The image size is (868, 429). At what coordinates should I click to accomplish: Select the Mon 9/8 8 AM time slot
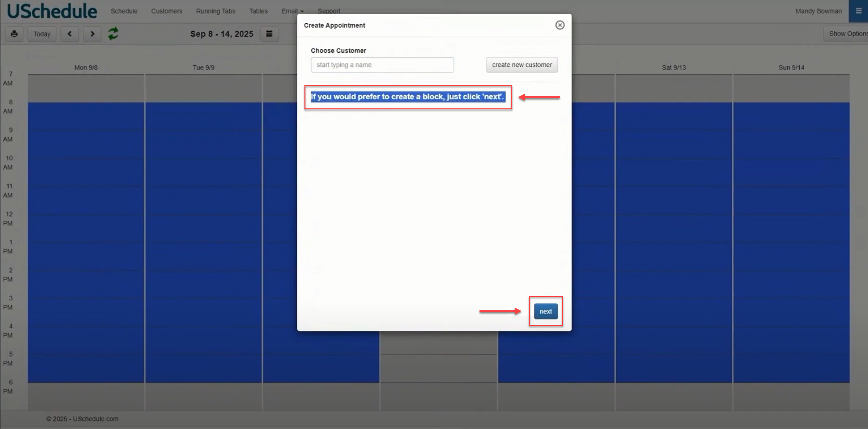(x=85, y=116)
